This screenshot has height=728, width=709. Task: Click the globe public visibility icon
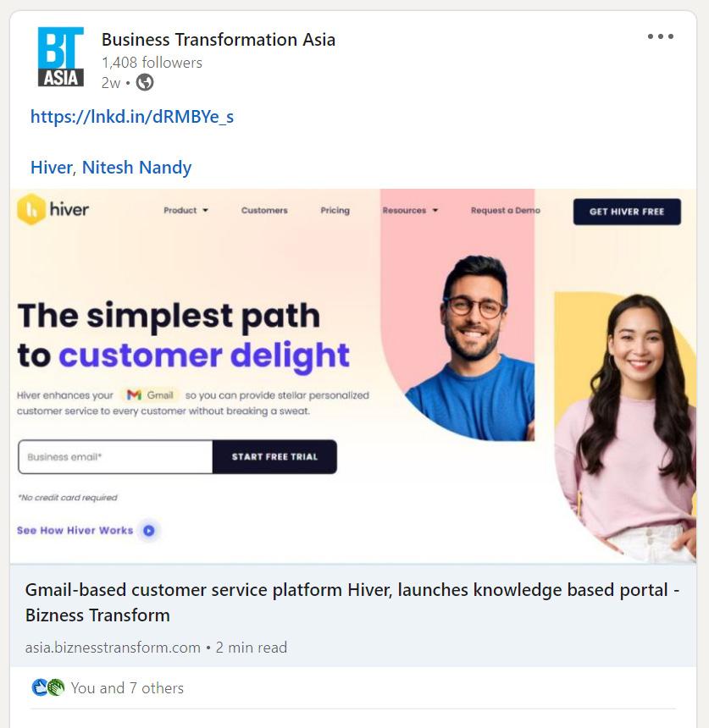pos(145,83)
